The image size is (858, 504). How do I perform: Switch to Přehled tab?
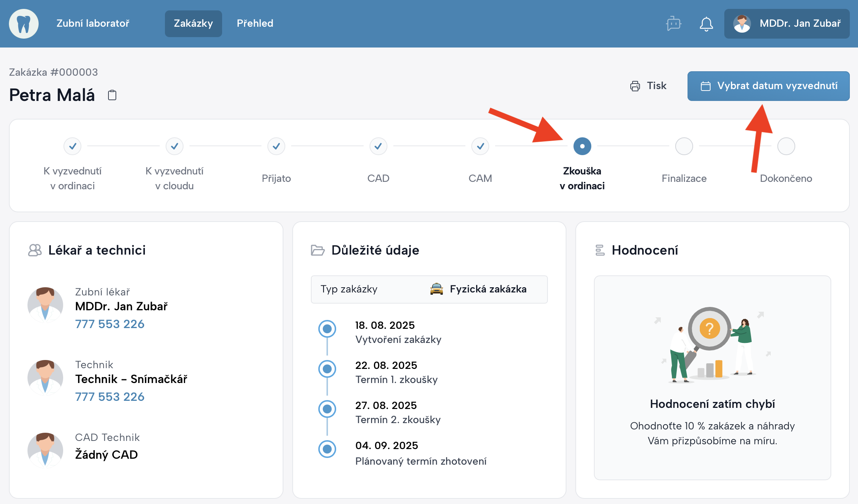(255, 24)
